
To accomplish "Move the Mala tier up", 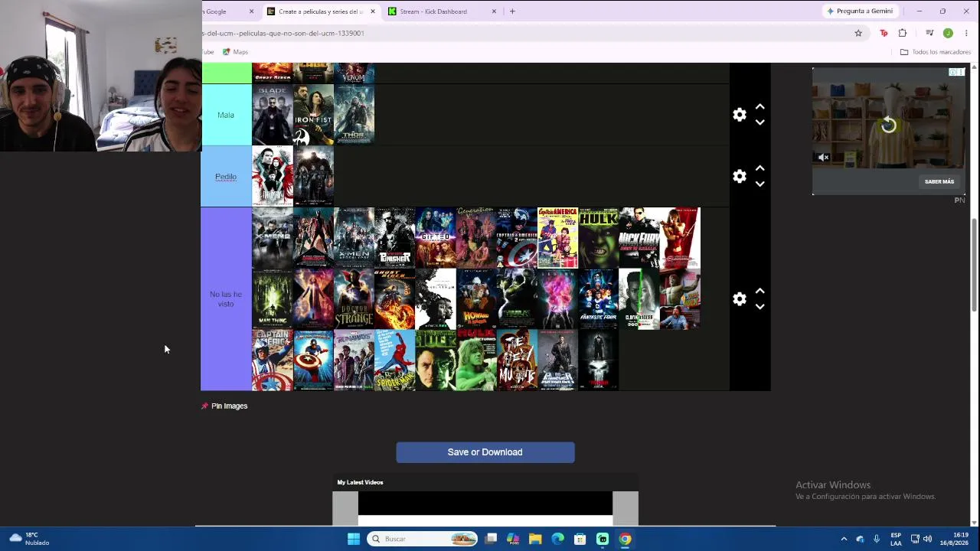I will click(x=759, y=107).
